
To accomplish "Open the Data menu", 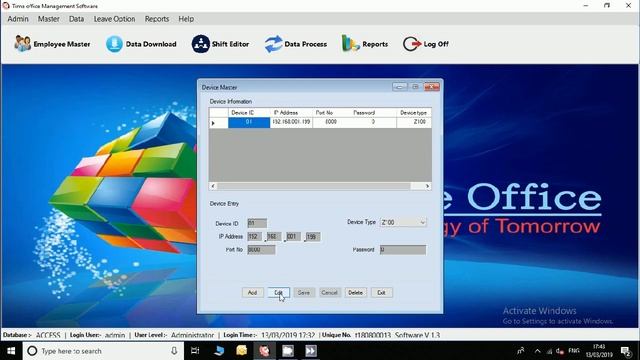I will tap(76, 19).
